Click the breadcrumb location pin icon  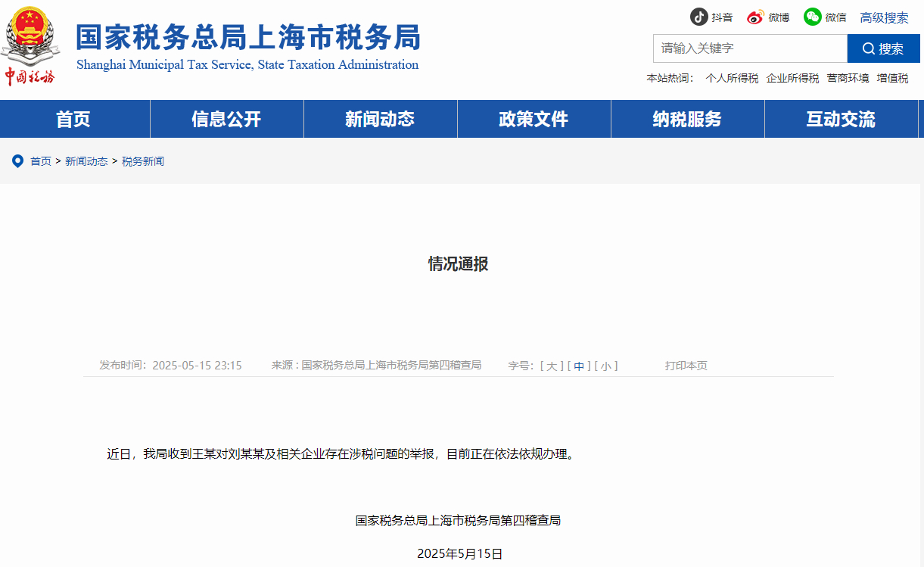17,160
